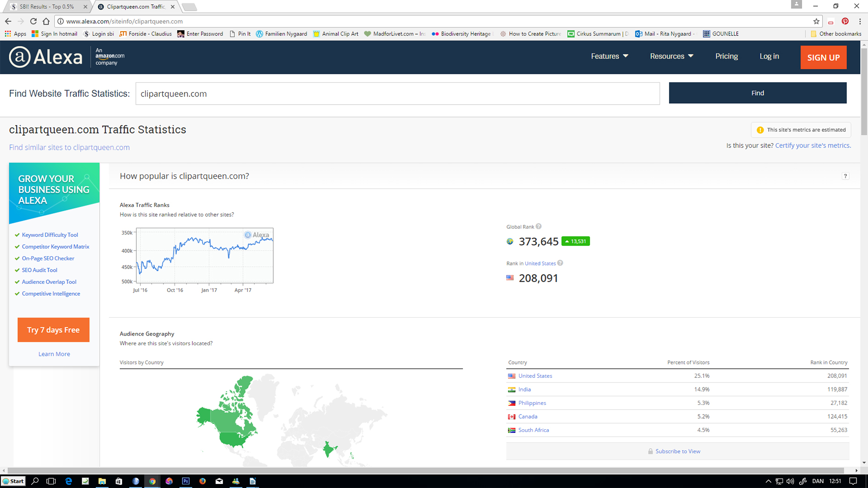Image resolution: width=868 pixels, height=488 pixels.
Task: Click the Find button
Action: [757, 93]
